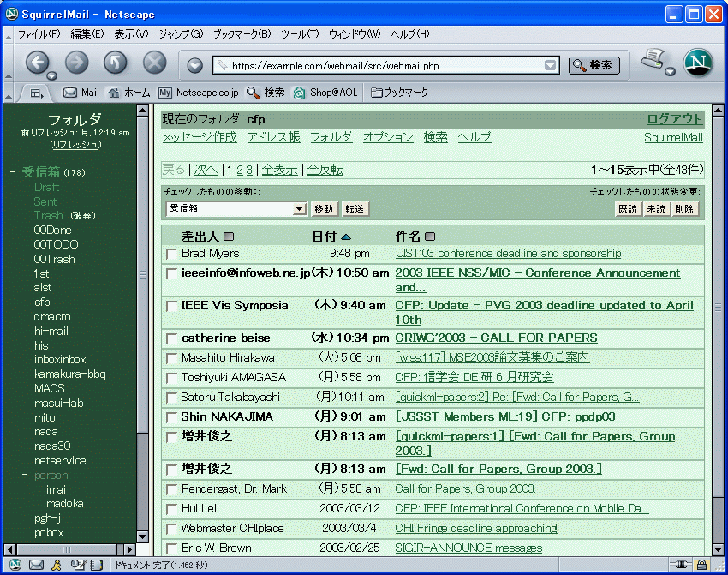Click the 次へ next page link
Image resolution: width=728 pixels, height=575 pixels.
206,170
